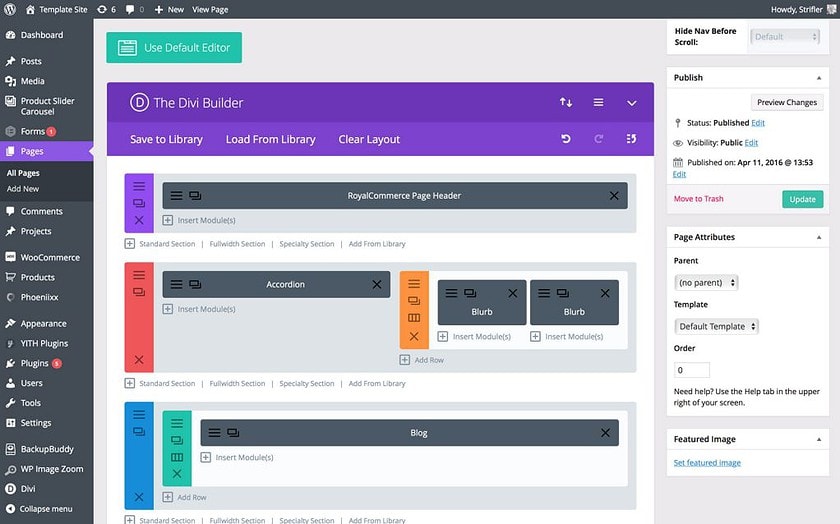Change green row column structure
Screen dimensions: 840x524
click(x=177, y=457)
